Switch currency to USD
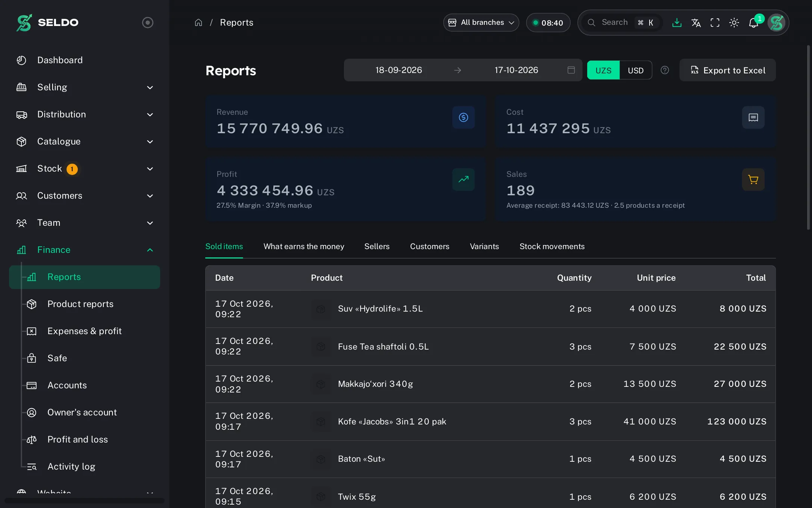The image size is (812, 508). (x=636, y=70)
